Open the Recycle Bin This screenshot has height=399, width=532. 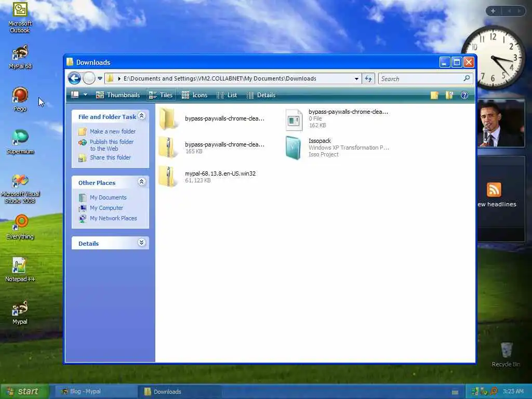(506, 354)
